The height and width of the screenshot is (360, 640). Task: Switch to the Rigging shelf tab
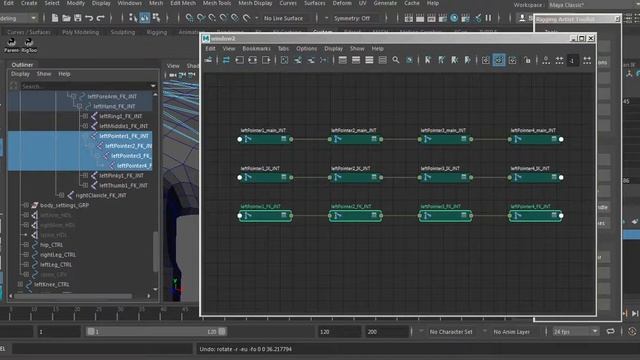pos(157,32)
